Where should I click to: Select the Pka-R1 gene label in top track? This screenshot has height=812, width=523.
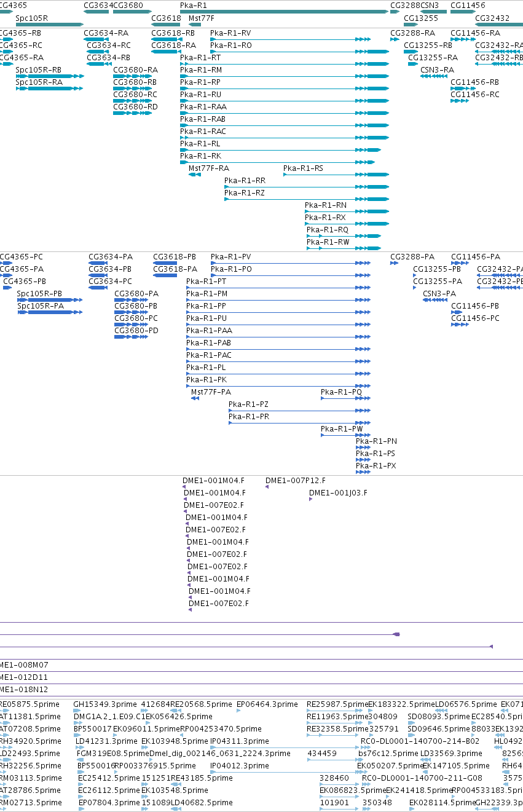click(193, 6)
